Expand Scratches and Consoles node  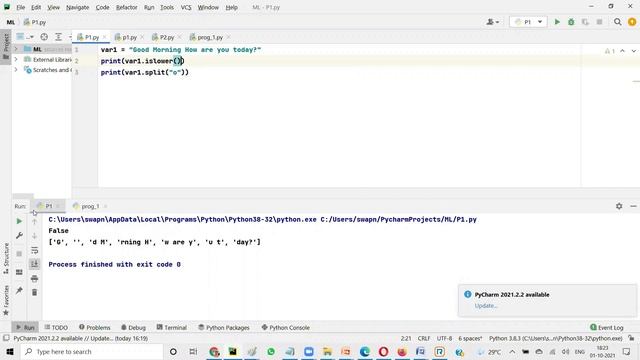click(16, 70)
